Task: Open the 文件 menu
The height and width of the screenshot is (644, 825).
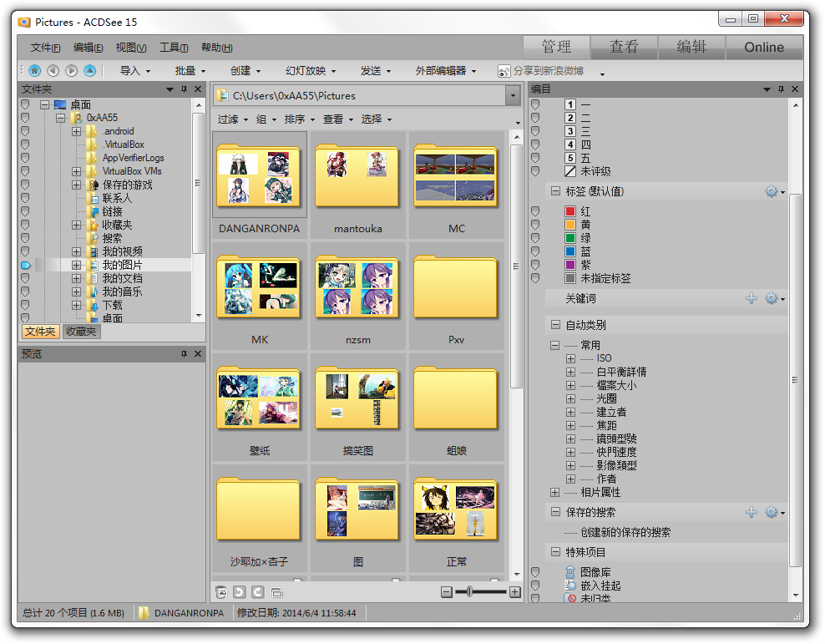Action: (x=45, y=48)
